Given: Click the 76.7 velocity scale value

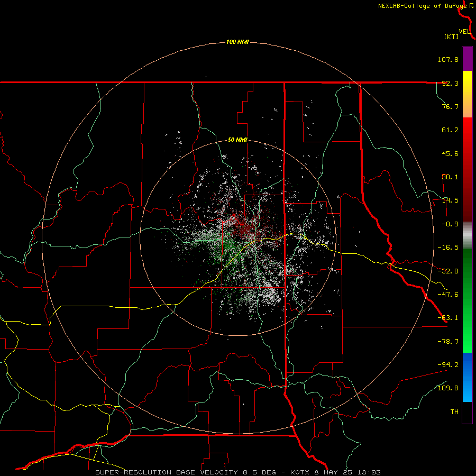Looking at the screenshot, I should tap(450, 106).
